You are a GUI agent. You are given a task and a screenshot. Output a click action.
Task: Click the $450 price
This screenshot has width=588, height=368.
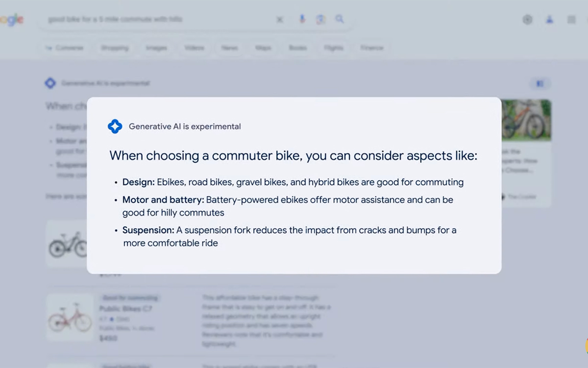(x=109, y=339)
